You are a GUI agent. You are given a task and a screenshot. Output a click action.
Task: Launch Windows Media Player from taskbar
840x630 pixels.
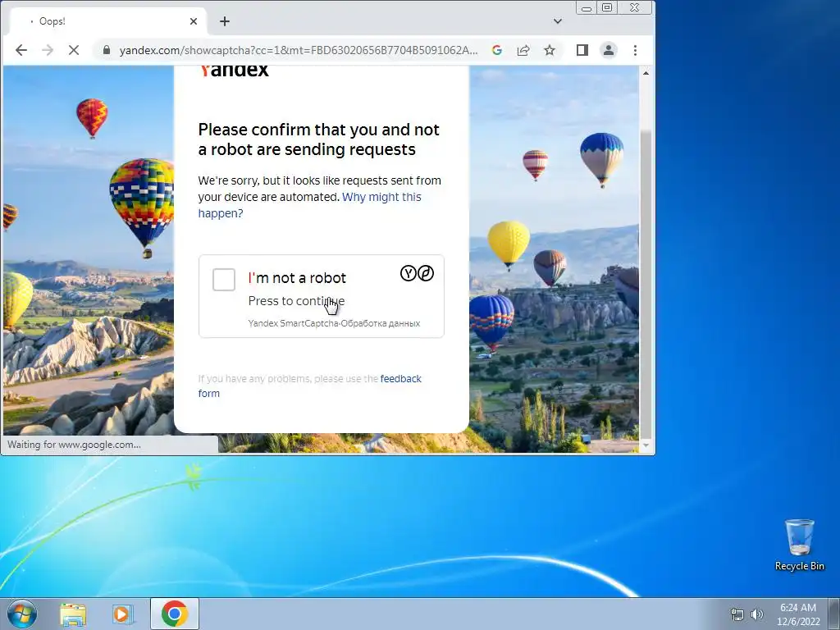click(x=122, y=614)
